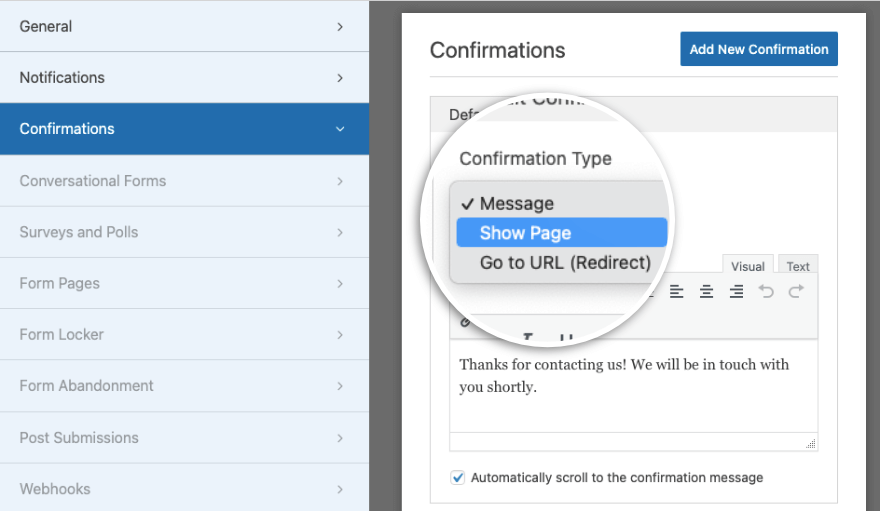The width and height of the screenshot is (880, 511).
Task: Open the Form Locker section
Action: pos(184,334)
